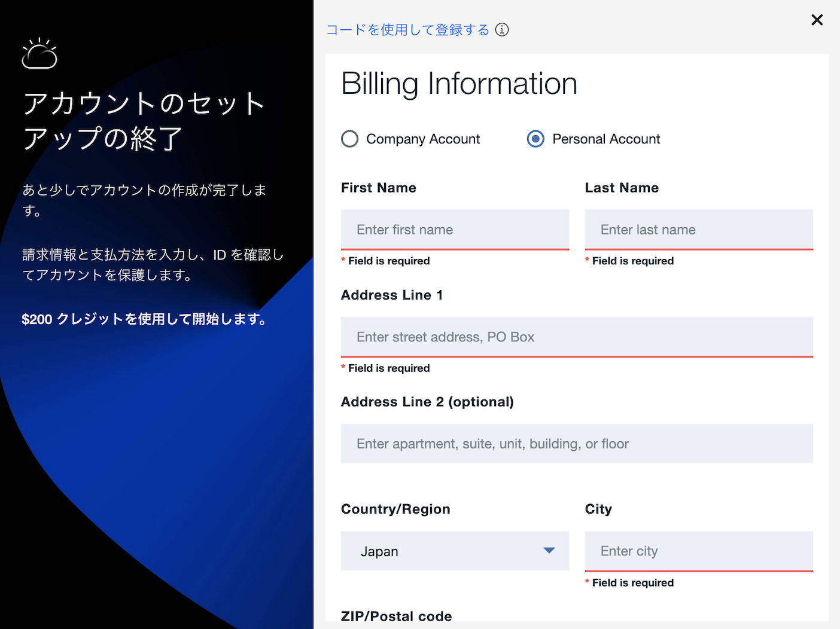The image size is (840, 629).
Task: Focus the First Name input field
Action: [x=455, y=229]
